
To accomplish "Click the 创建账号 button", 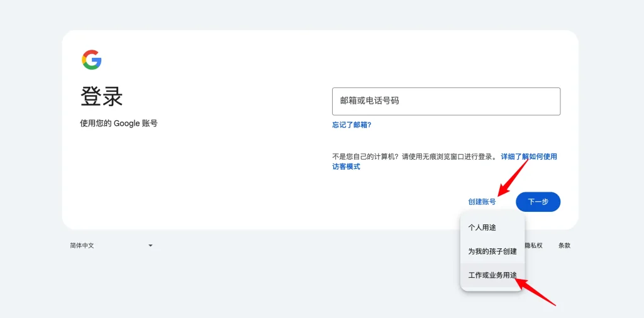I will coord(482,202).
